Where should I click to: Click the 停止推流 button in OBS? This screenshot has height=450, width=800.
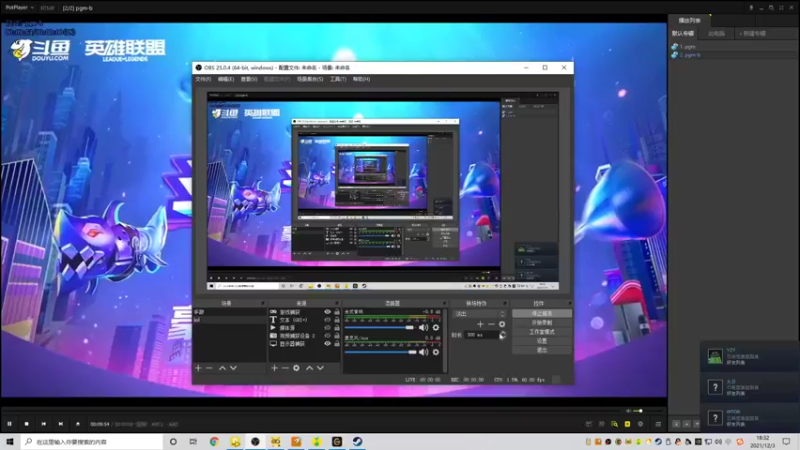pyautogui.click(x=542, y=313)
